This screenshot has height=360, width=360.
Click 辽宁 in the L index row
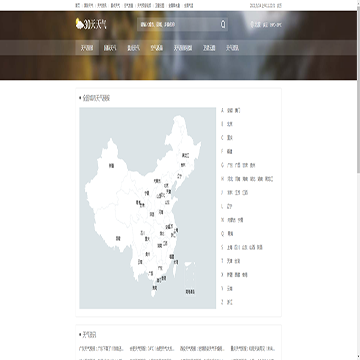(x=230, y=207)
